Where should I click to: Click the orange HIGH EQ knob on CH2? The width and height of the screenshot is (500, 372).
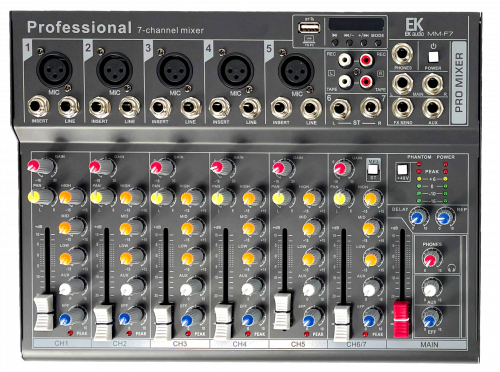pos(132,197)
